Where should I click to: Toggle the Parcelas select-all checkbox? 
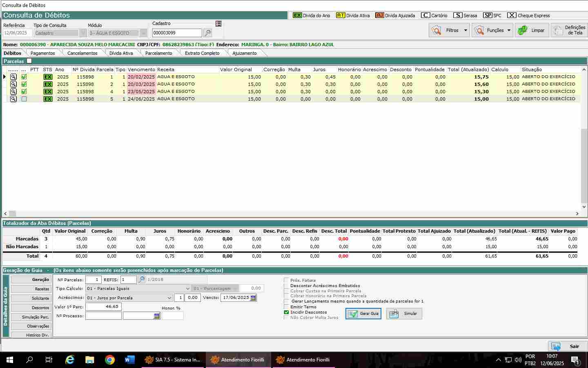tap(29, 61)
